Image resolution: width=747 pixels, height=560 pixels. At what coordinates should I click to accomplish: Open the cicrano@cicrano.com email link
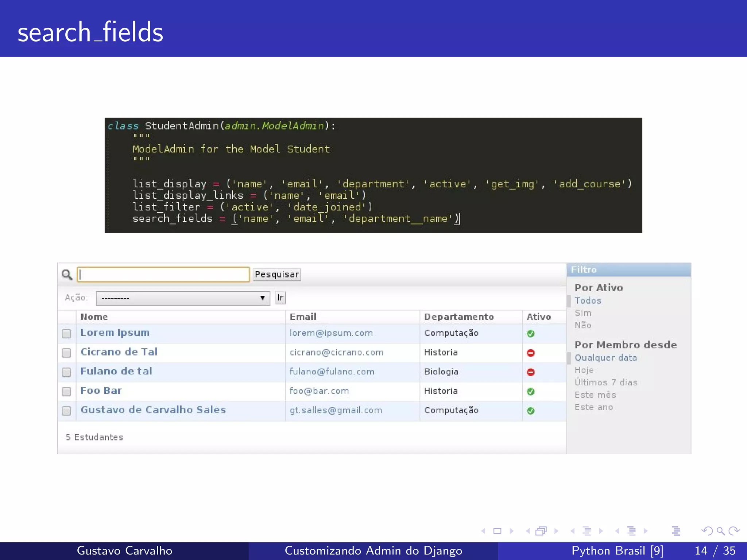(337, 353)
